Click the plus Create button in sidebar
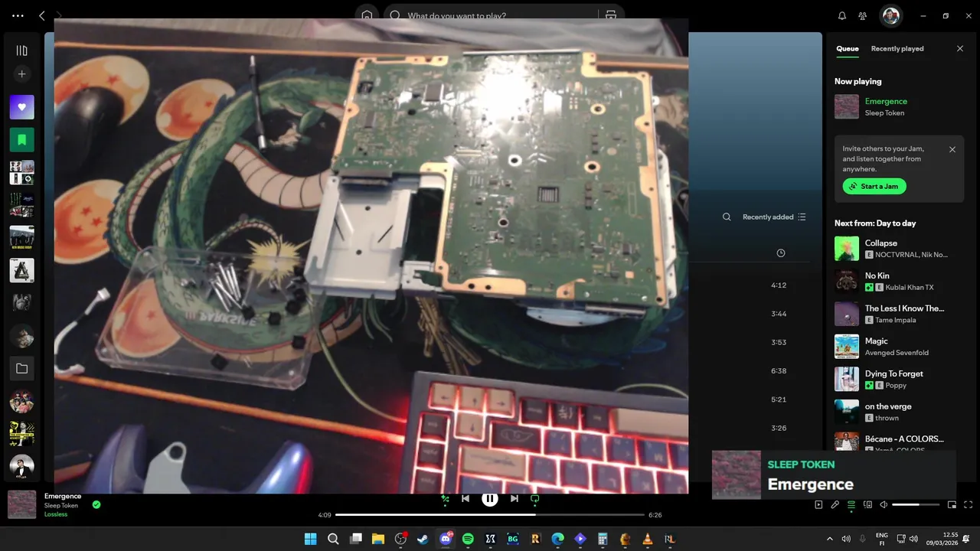This screenshot has height=551, width=980. click(21, 74)
